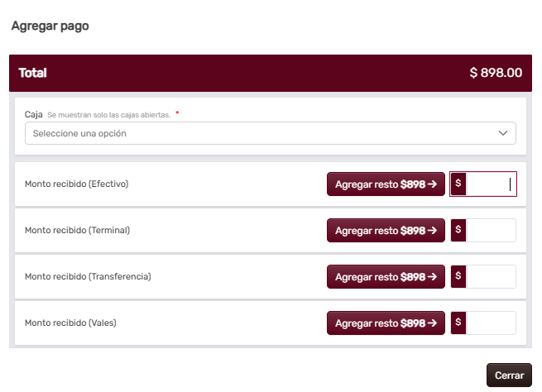Add remaining $898 to Terminal
Viewport: 542px width, 392px height.
click(386, 230)
